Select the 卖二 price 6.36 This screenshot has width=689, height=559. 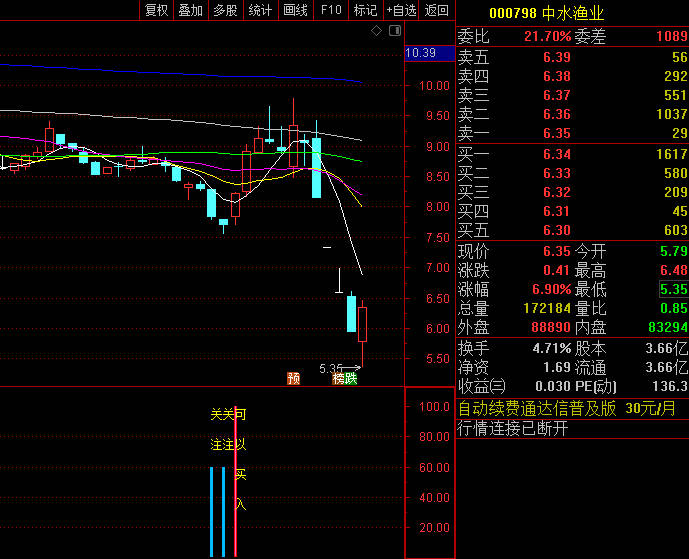click(556, 114)
